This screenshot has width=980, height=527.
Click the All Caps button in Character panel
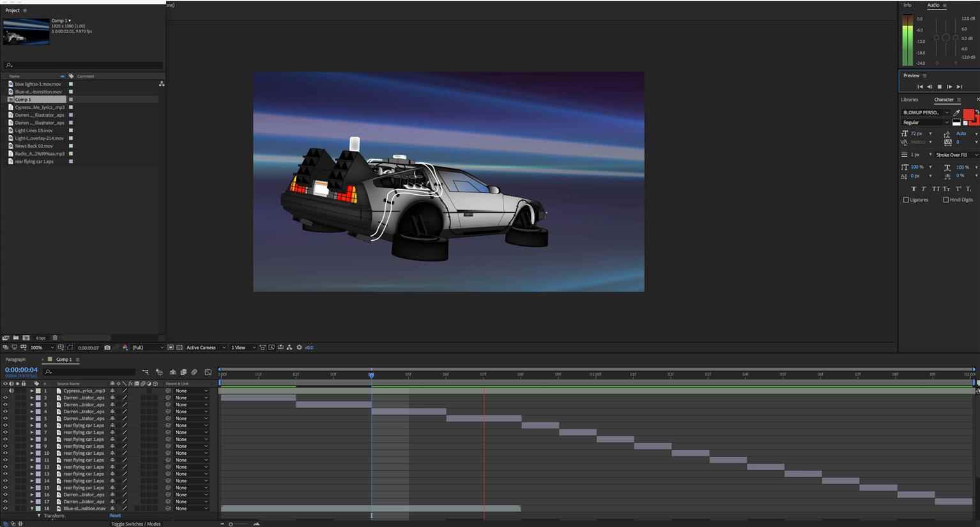point(935,189)
